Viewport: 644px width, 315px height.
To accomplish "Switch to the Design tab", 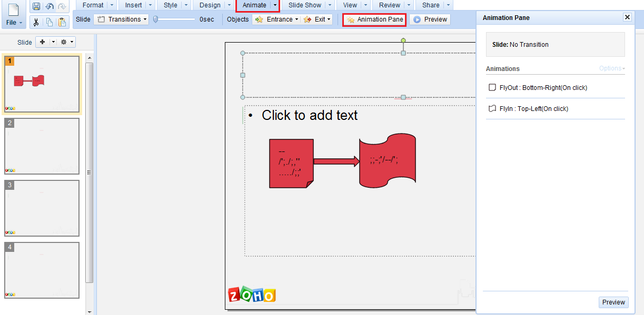I will pyautogui.click(x=210, y=5).
